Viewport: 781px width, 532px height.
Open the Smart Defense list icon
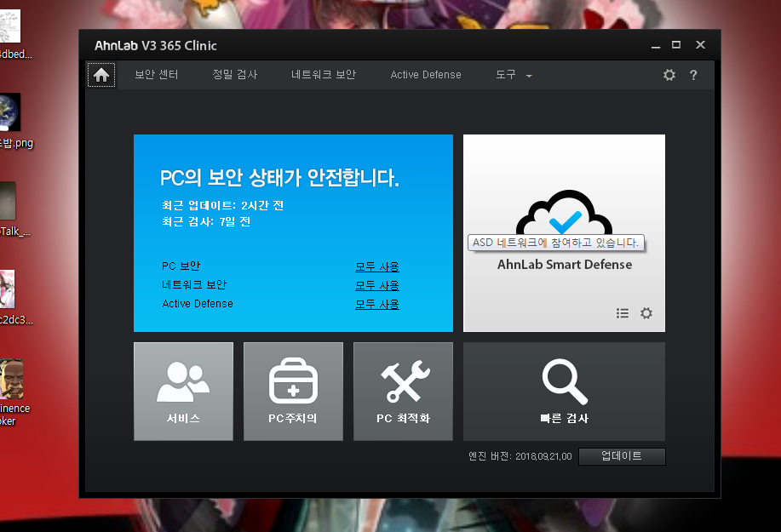(622, 313)
